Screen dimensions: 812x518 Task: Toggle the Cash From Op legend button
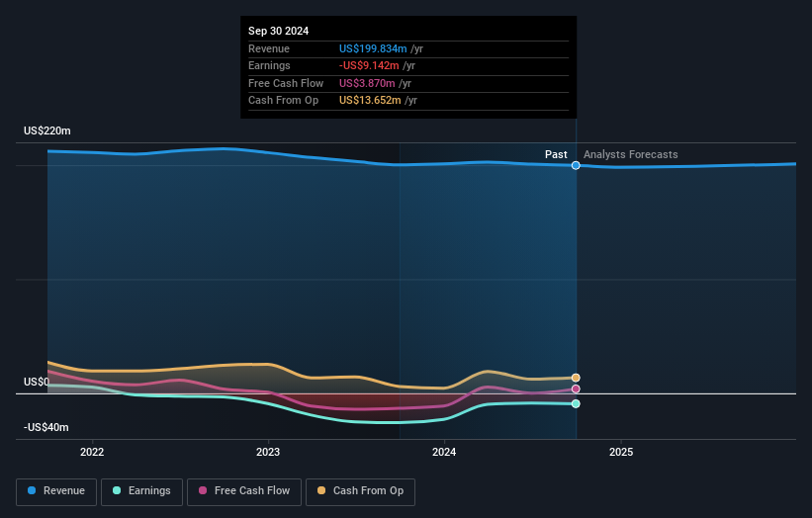pyautogui.click(x=360, y=491)
